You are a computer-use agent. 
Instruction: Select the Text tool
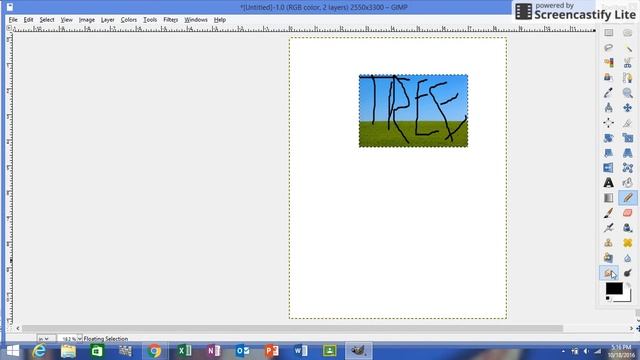609,183
